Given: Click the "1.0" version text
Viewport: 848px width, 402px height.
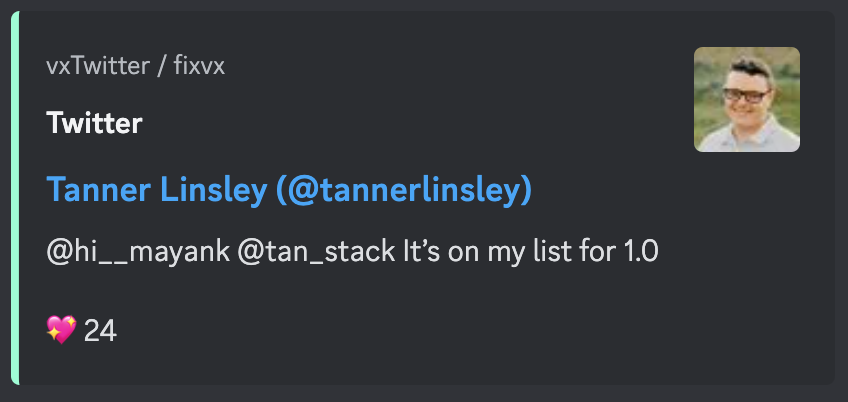Looking at the screenshot, I should (x=636, y=252).
